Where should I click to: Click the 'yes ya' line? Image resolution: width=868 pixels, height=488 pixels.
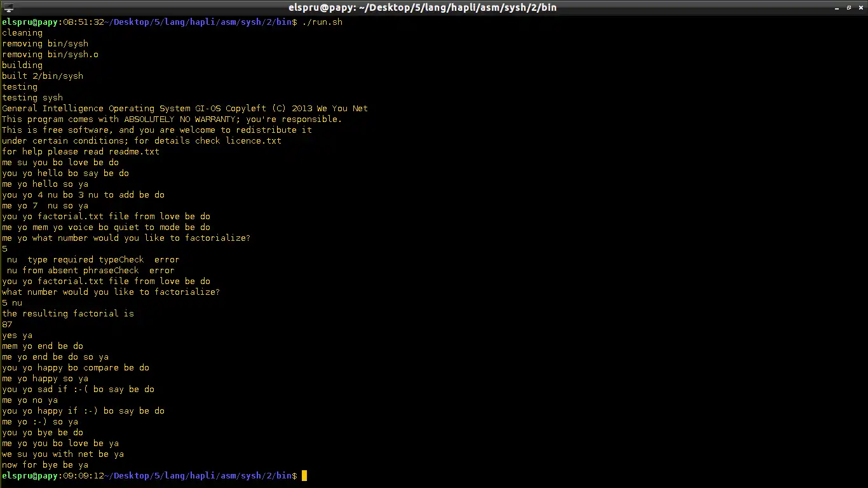tap(17, 335)
